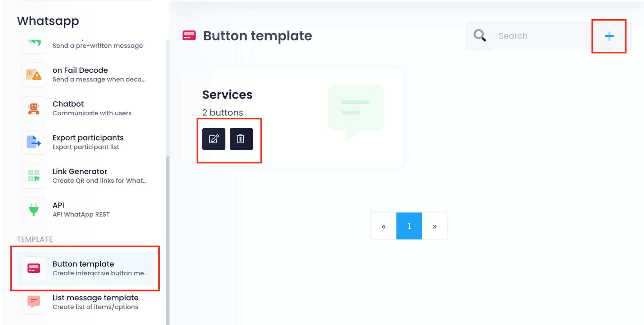Go to next page in pagination
Screen dimensions: 644x325
pyautogui.click(x=435, y=226)
